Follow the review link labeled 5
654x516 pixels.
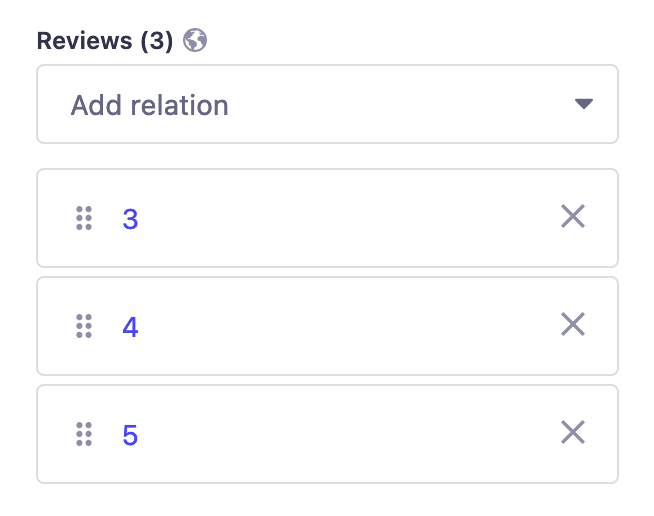pyautogui.click(x=130, y=435)
